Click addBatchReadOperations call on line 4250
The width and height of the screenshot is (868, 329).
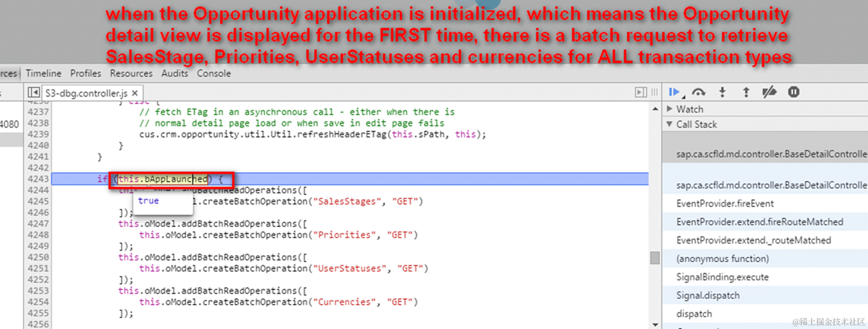coord(239,257)
